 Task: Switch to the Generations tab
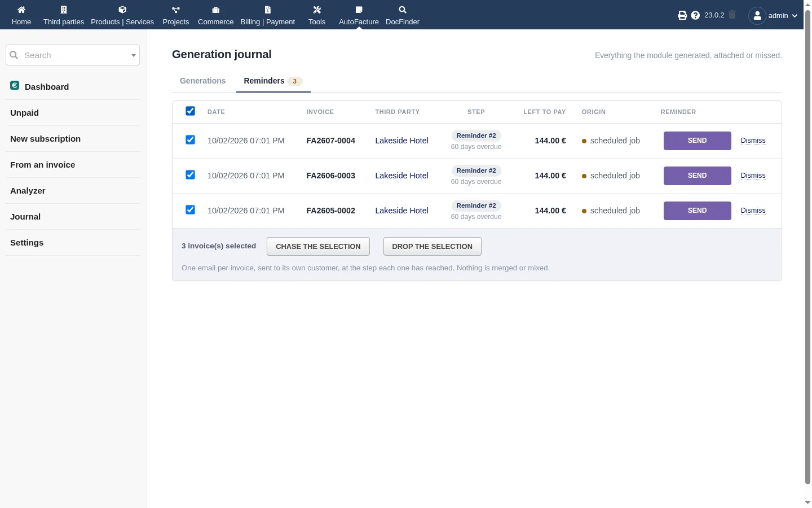point(203,81)
